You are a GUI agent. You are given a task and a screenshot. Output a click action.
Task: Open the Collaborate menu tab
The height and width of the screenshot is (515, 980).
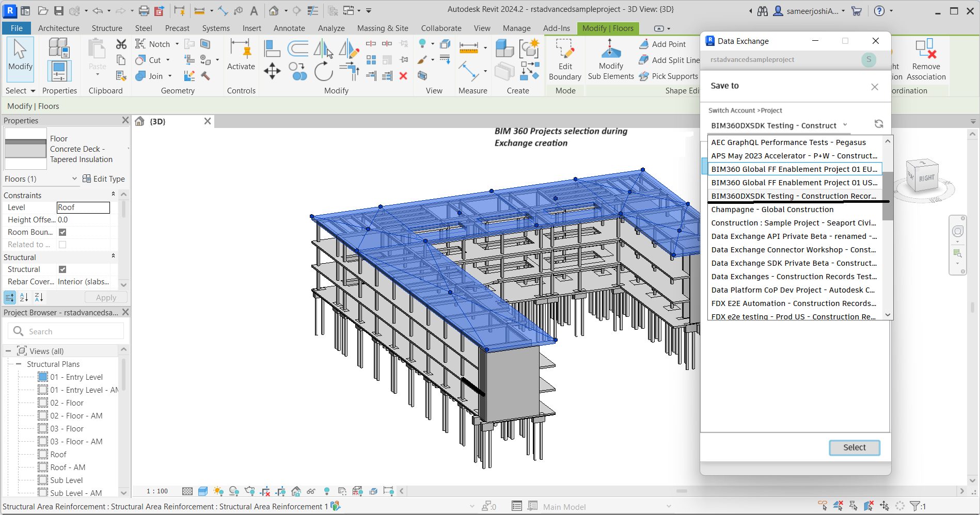(x=440, y=28)
